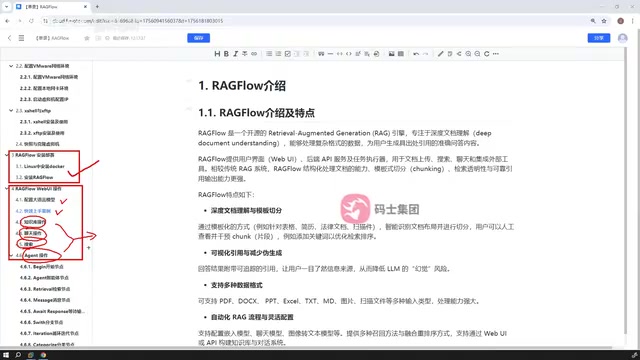
Task: Collapse section 2.3 xshell and xftp
Action: (11, 110)
